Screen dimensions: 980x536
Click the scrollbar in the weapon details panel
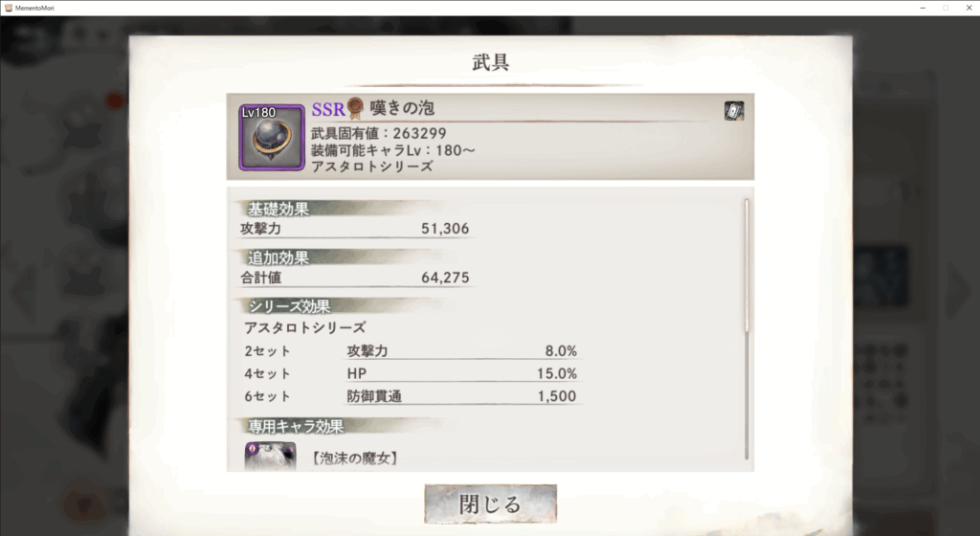(746, 329)
